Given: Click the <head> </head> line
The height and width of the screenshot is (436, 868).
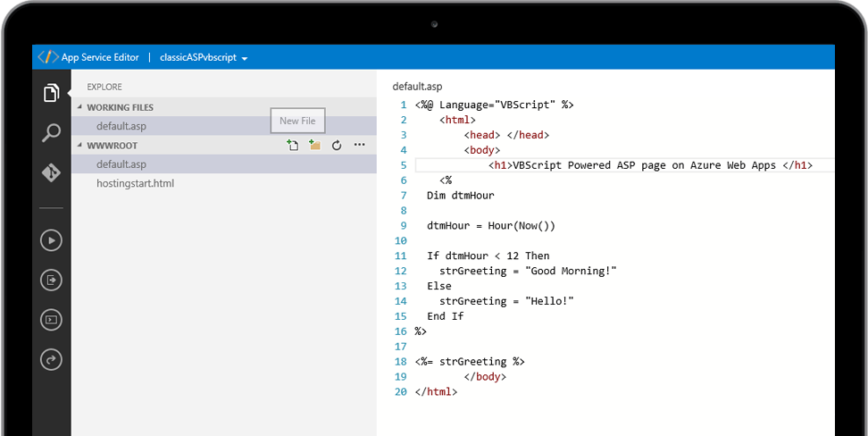Looking at the screenshot, I should click(506, 135).
